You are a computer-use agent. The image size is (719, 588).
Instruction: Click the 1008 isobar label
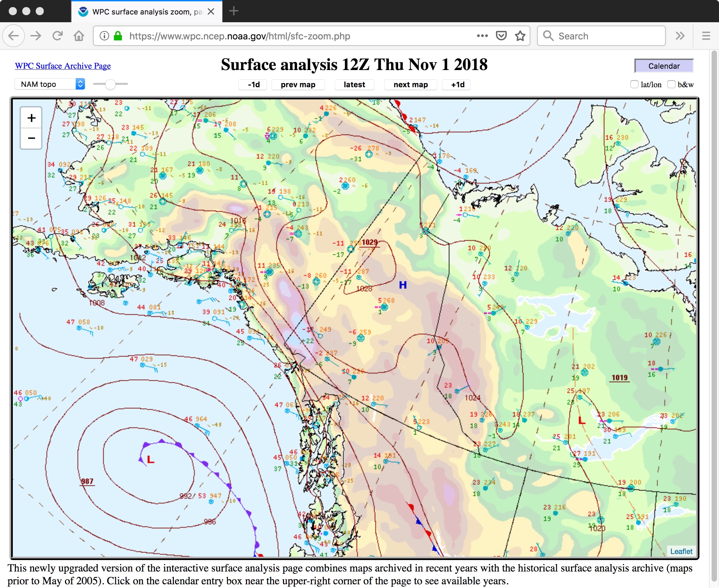pos(97,302)
